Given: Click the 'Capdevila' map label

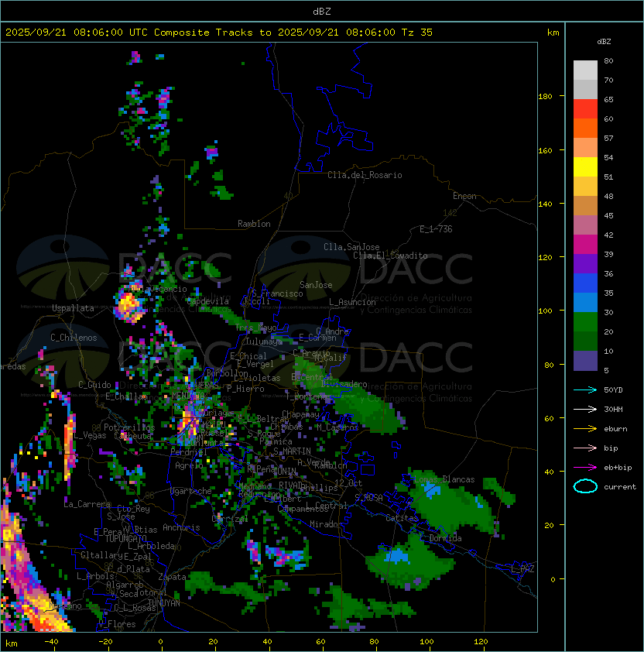Looking at the screenshot, I should pos(208,301).
